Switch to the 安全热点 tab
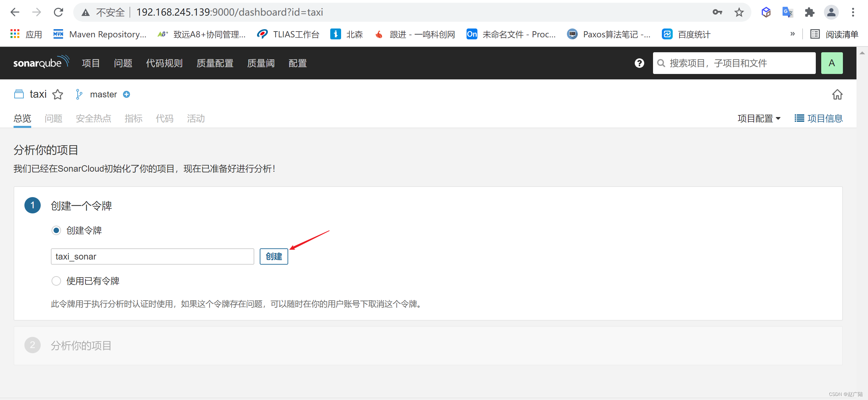The width and height of the screenshot is (868, 400). click(93, 118)
